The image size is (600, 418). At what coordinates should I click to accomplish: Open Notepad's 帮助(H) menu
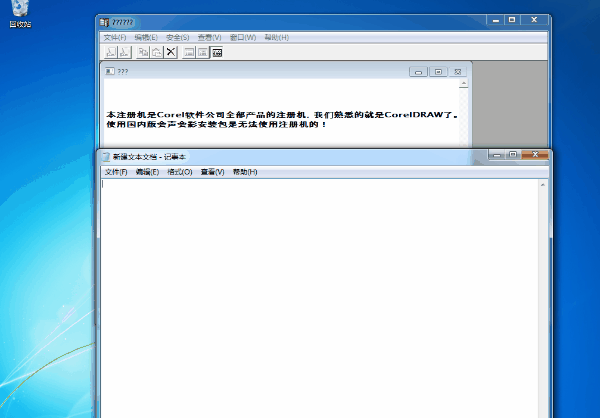tap(245, 172)
